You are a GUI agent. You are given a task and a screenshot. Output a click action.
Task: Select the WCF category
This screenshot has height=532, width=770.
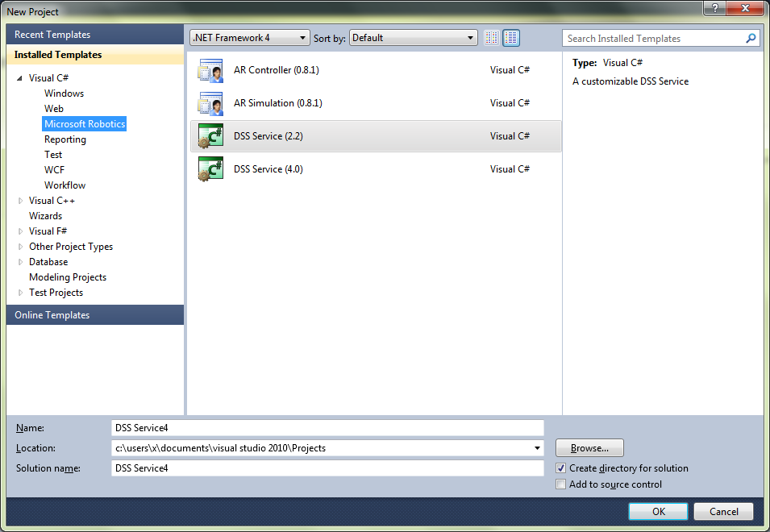coord(54,170)
